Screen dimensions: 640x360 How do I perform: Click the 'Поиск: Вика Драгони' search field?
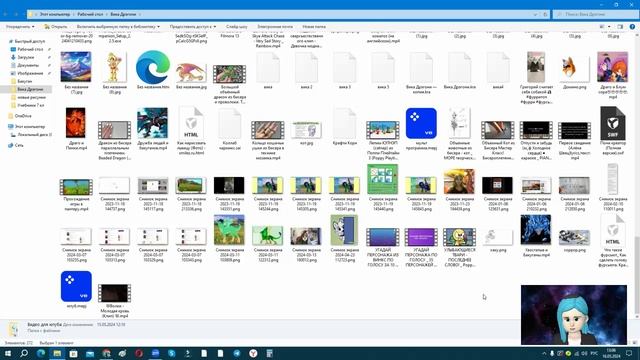tap(594, 14)
